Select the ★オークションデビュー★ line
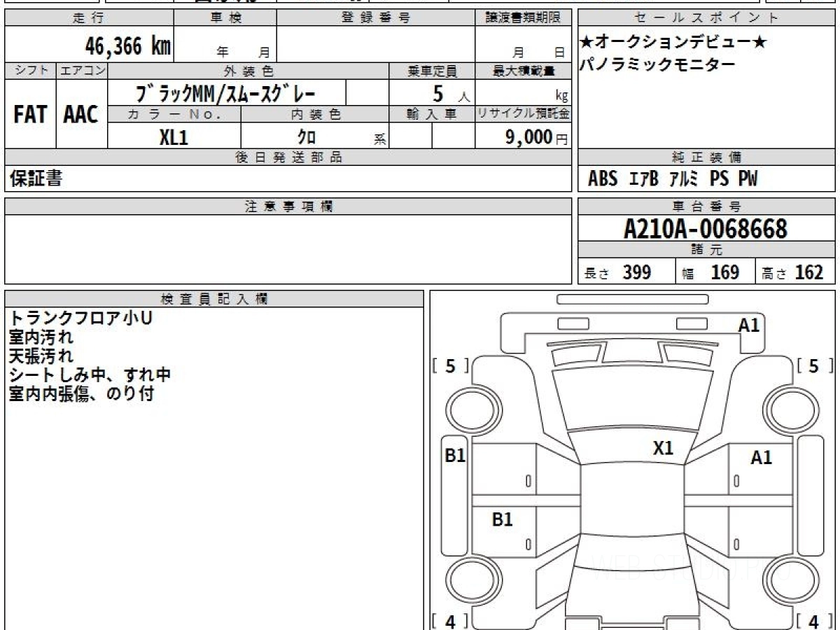Image resolution: width=840 pixels, height=630 pixels. (x=673, y=43)
